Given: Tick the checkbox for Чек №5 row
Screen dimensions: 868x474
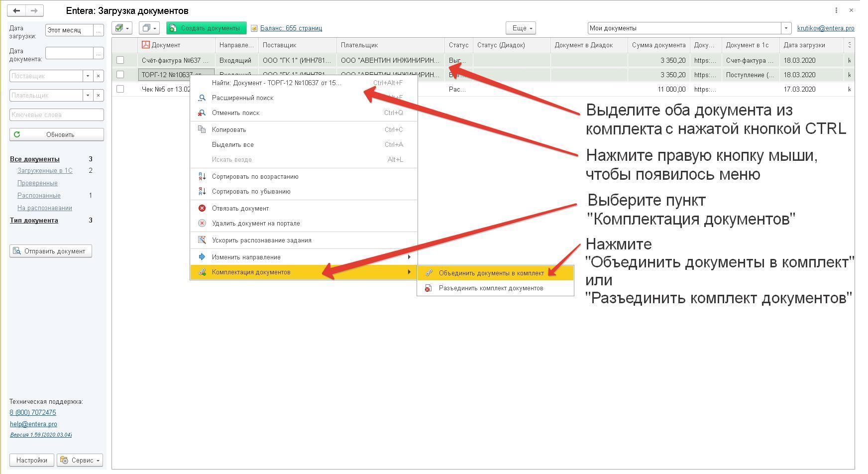Looking at the screenshot, I should pos(120,89).
